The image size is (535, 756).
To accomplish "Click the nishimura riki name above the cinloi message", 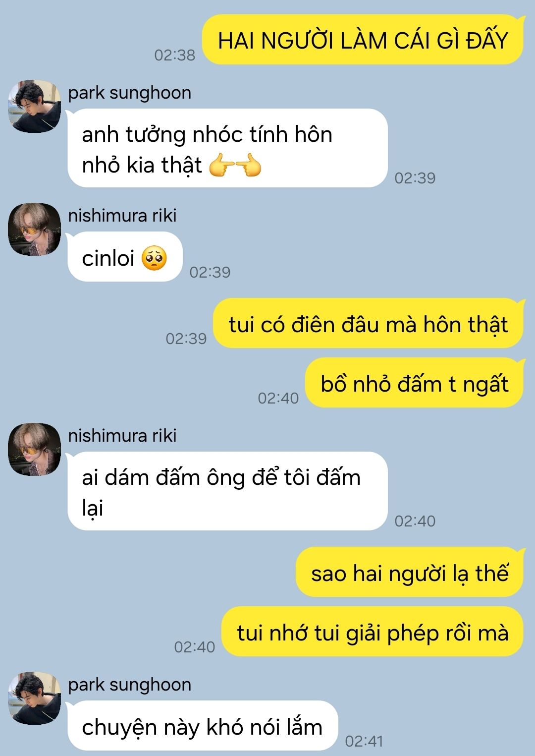I will pos(122,216).
